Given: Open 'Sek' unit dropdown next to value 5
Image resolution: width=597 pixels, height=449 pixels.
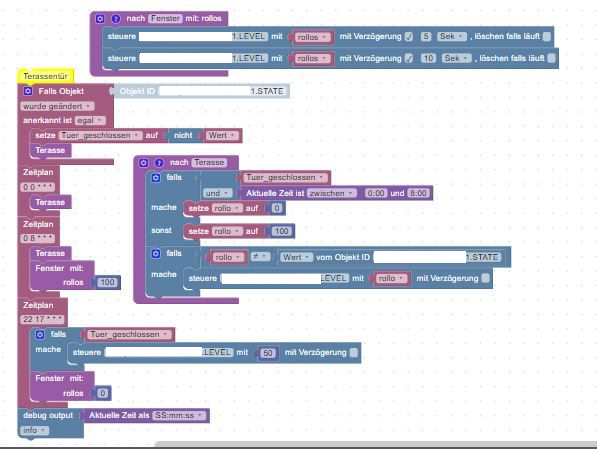Looking at the screenshot, I should coord(452,36).
